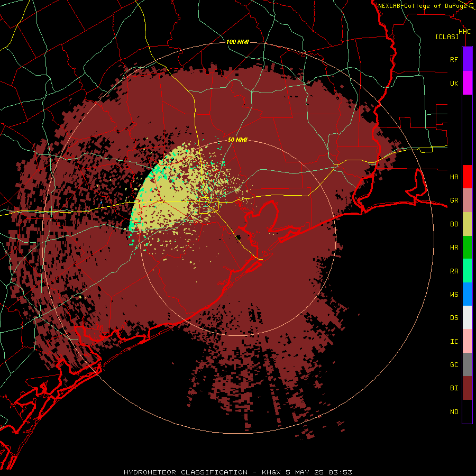The width and height of the screenshot is (476, 476).
Task: Click the HYDROMETEOR CLASSIFICATION title text
Action: point(186,472)
